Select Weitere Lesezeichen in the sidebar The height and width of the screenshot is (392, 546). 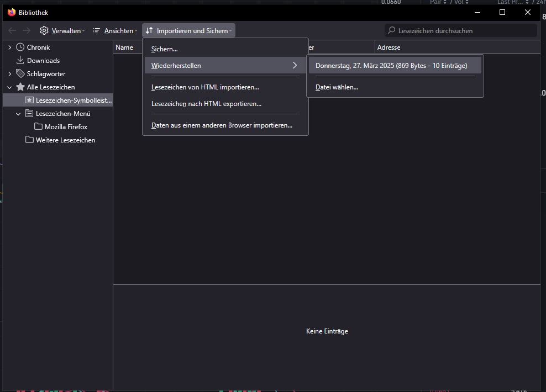click(x=65, y=140)
